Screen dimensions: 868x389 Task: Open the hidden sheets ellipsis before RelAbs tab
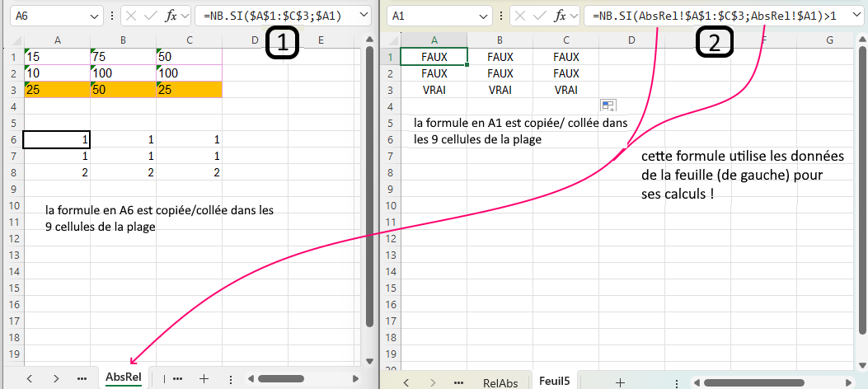point(460,382)
